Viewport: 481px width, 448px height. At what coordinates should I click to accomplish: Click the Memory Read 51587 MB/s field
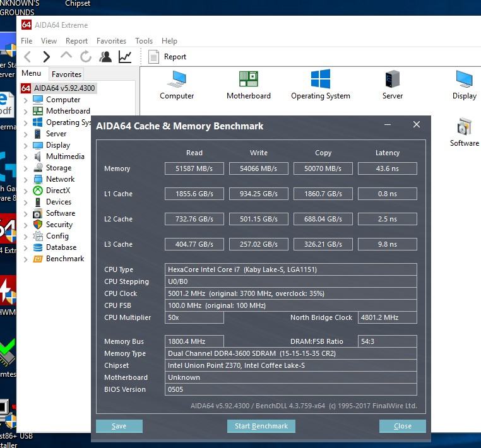(194, 168)
